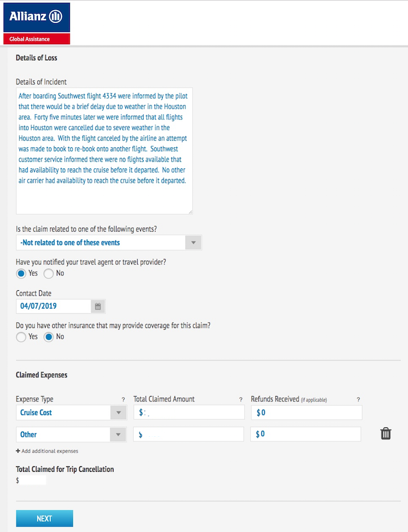Delete the Other expense row with trash icon
The height and width of the screenshot is (532, 408).
pyautogui.click(x=386, y=434)
